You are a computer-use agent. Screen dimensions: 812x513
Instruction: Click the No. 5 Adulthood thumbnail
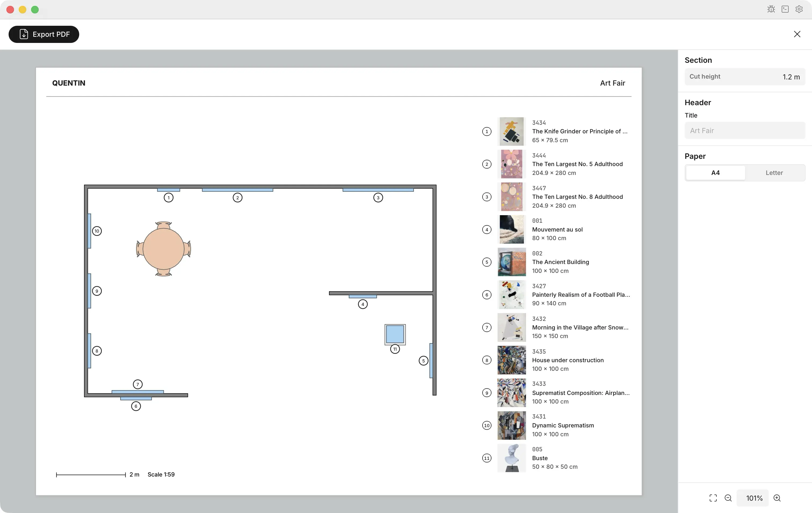click(512, 164)
